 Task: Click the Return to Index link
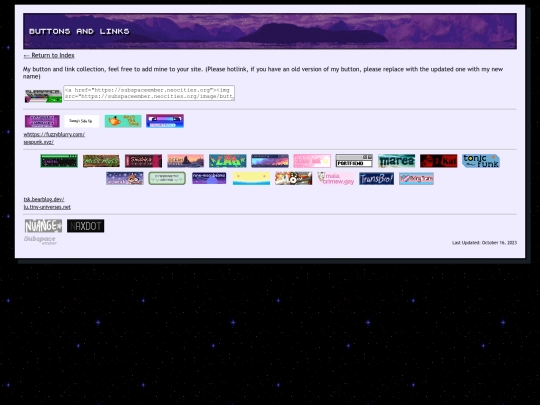coord(49,55)
